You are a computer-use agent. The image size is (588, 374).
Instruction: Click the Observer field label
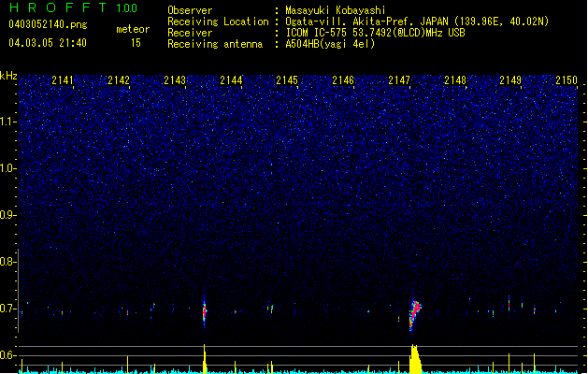tap(190, 10)
